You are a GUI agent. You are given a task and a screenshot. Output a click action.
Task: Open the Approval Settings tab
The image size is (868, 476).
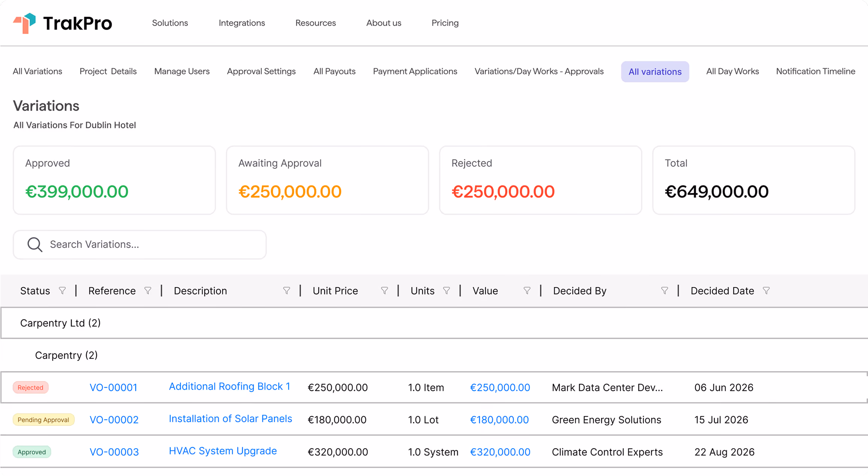pos(261,71)
